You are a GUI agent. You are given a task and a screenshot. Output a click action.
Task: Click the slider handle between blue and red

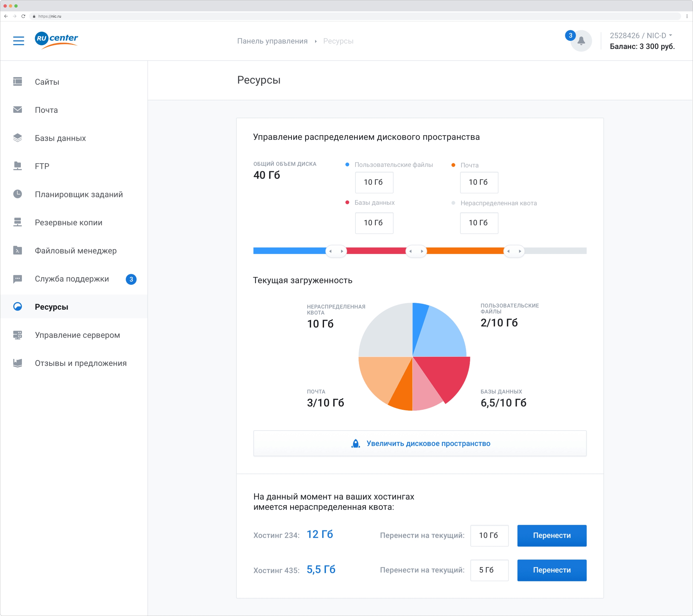click(x=336, y=251)
